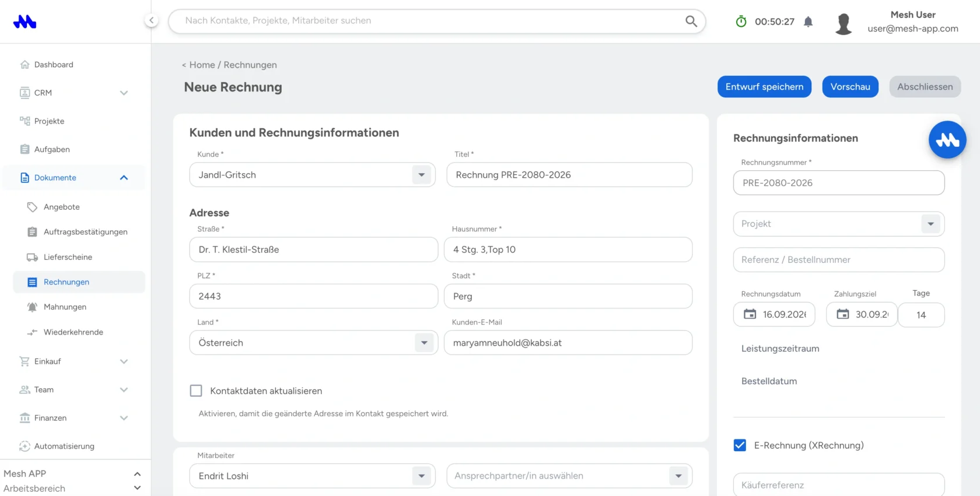Open the Projekt dropdown
The width and height of the screenshot is (980, 496).
click(930, 224)
